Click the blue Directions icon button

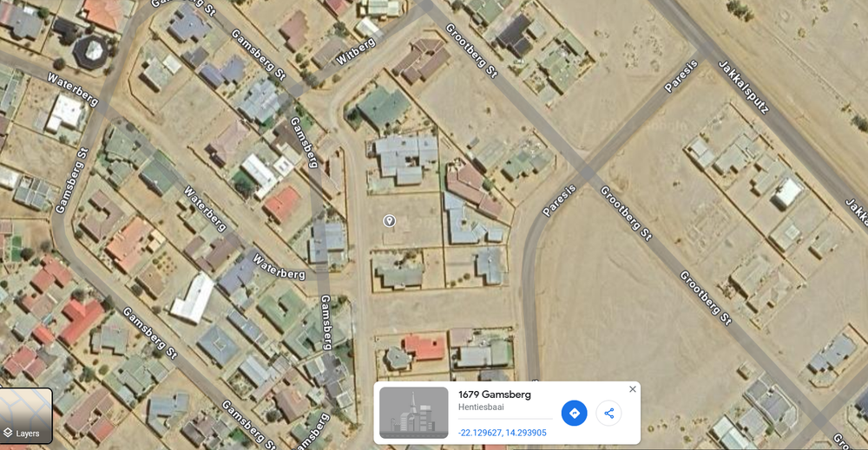click(574, 413)
